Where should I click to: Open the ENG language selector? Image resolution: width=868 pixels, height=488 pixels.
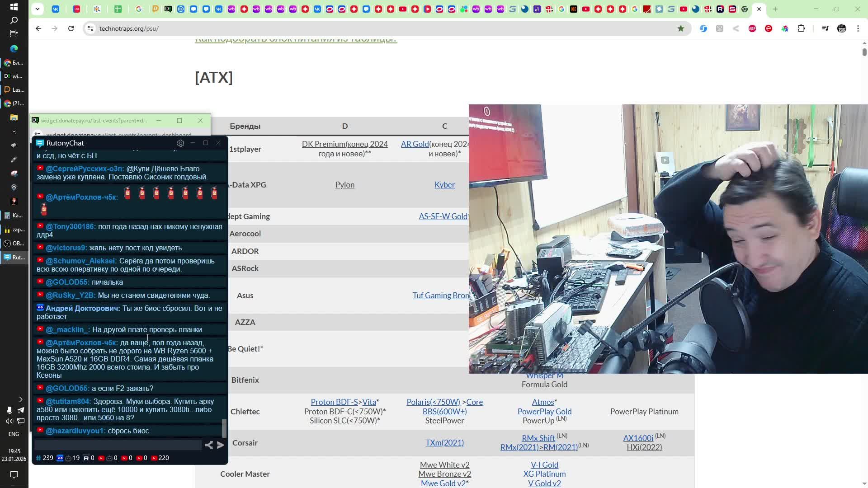(x=14, y=434)
